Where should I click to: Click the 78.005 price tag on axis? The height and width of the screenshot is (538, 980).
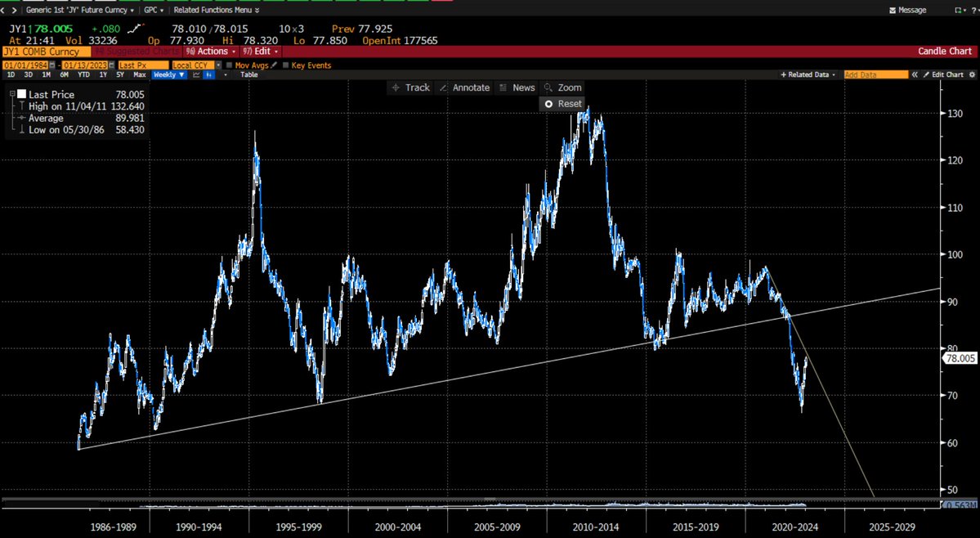click(x=960, y=358)
